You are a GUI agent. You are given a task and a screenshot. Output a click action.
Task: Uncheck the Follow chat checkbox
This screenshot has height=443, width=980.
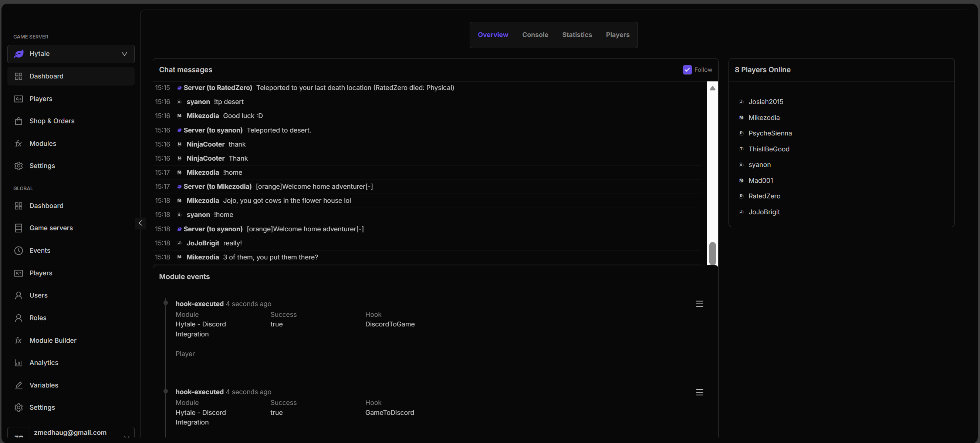tap(687, 70)
